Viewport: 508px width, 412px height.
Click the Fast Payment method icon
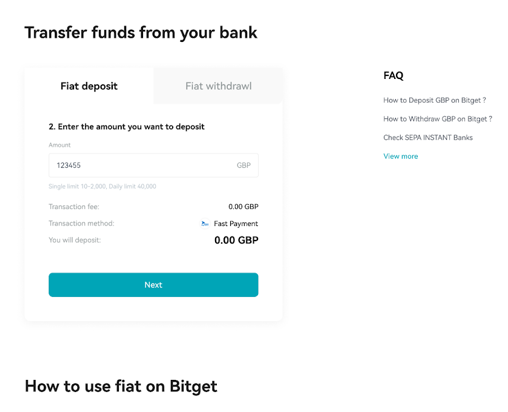coord(205,223)
